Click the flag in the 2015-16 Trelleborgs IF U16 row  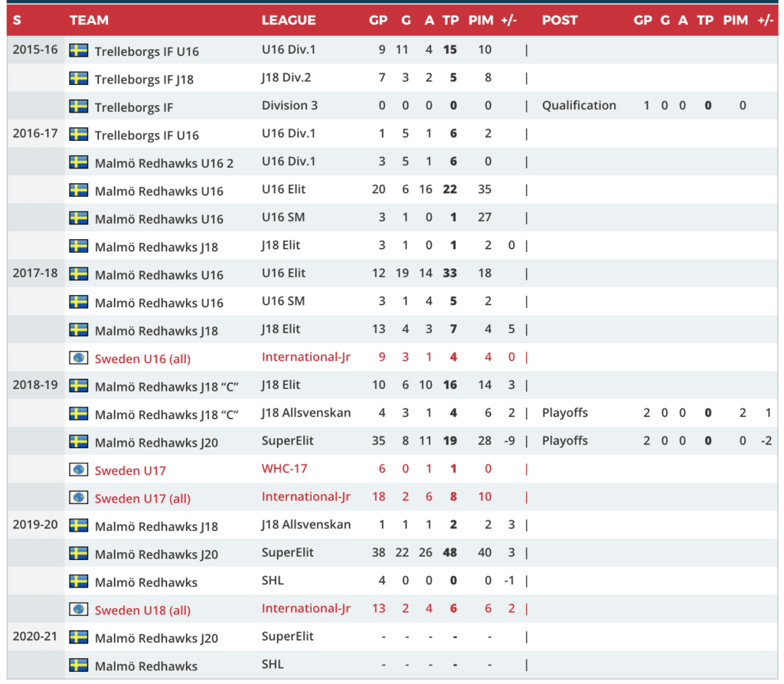point(78,51)
